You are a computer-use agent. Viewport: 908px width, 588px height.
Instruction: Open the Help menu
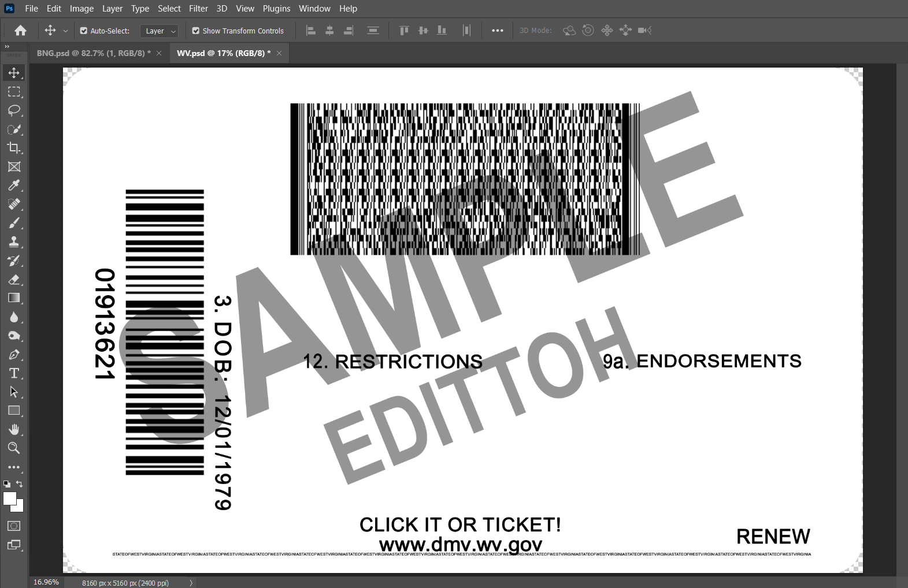pyautogui.click(x=348, y=8)
